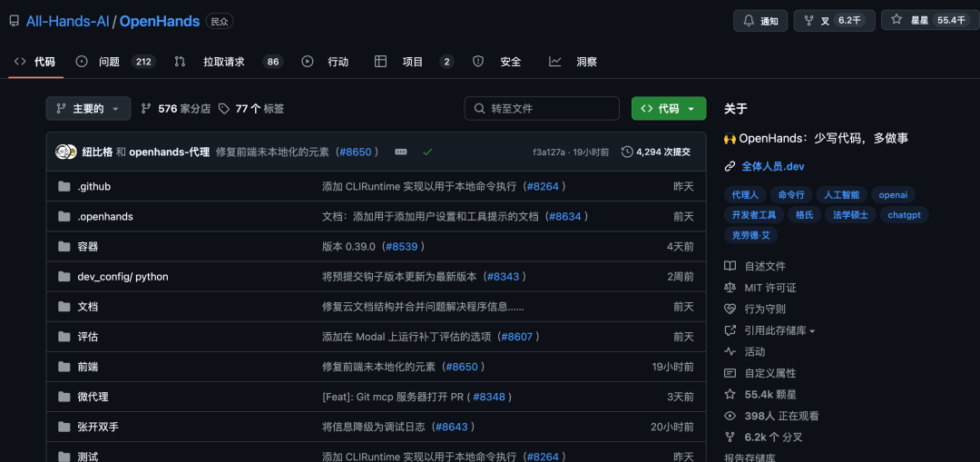The image size is (980, 462).
Task: Click the 人工智能 topic tag
Action: (841, 194)
